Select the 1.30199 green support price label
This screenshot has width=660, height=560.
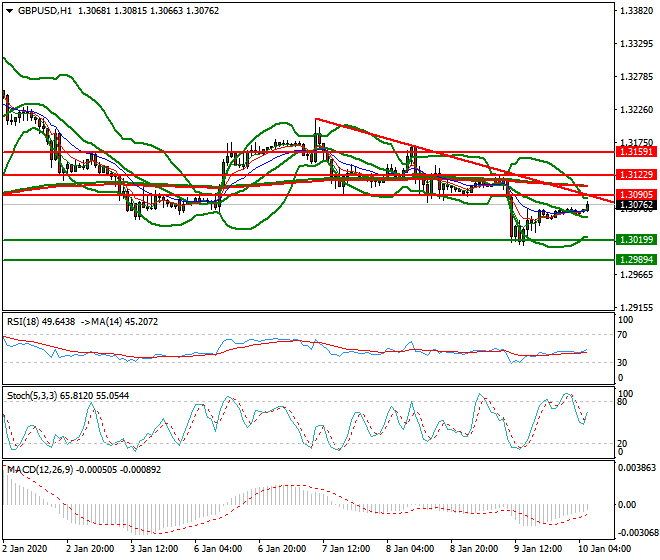(636, 240)
